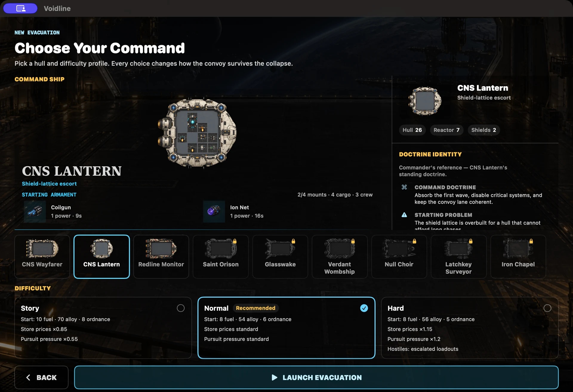Click the Shields 2 stat pill
573x392 pixels.
483,130
